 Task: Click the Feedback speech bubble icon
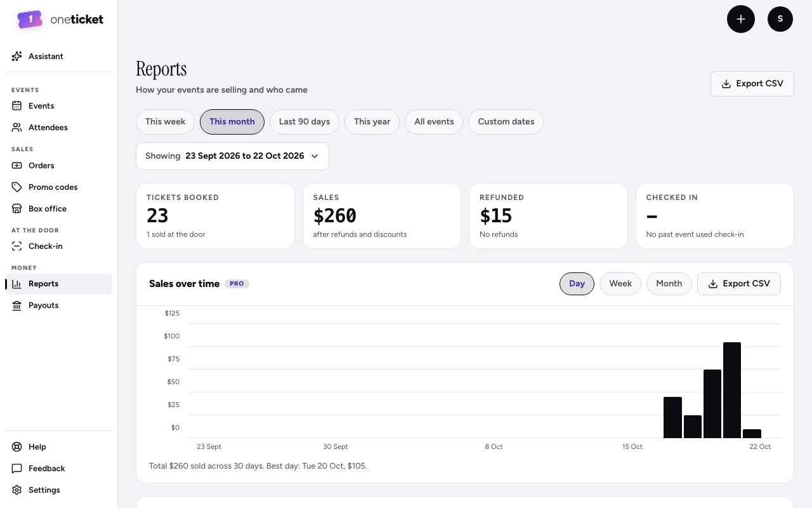tap(17, 469)
